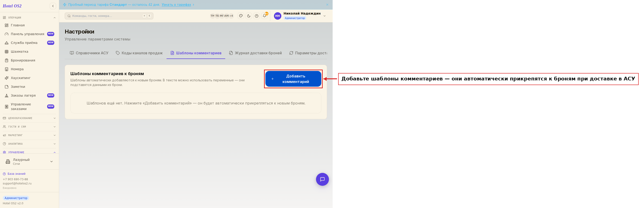Collapse the sidebar with arrow button
644x208 pixels.
53,6
